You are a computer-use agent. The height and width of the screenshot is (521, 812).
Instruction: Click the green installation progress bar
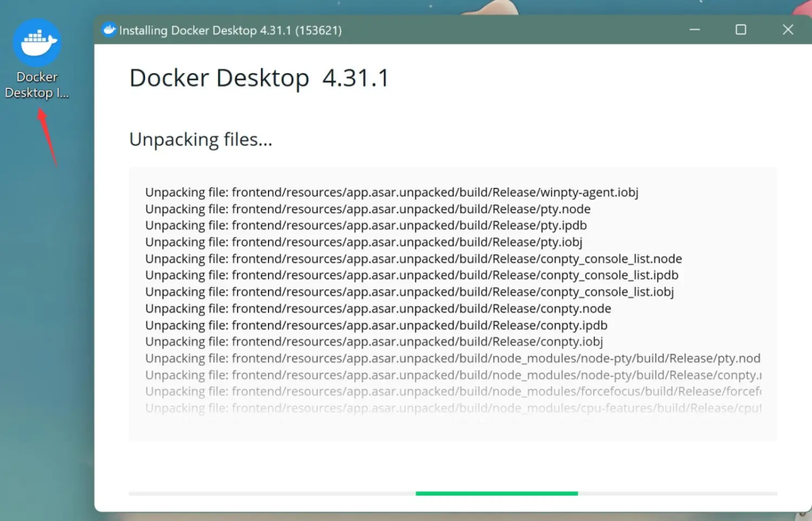pos(496,493)
